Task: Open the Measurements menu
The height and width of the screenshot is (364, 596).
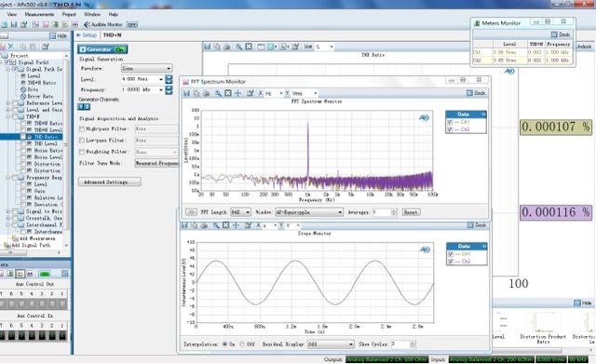Action: [39, 14]
